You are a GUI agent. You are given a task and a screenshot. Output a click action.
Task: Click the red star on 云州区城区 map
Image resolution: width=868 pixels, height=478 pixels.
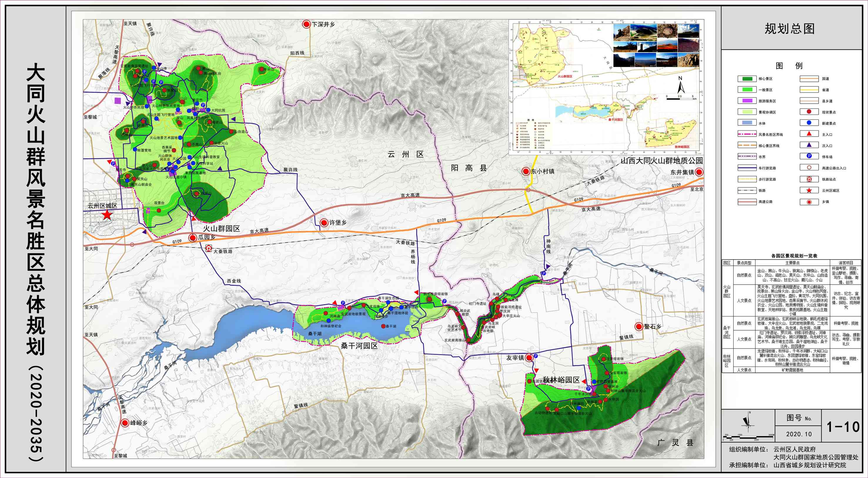[107, 214]
